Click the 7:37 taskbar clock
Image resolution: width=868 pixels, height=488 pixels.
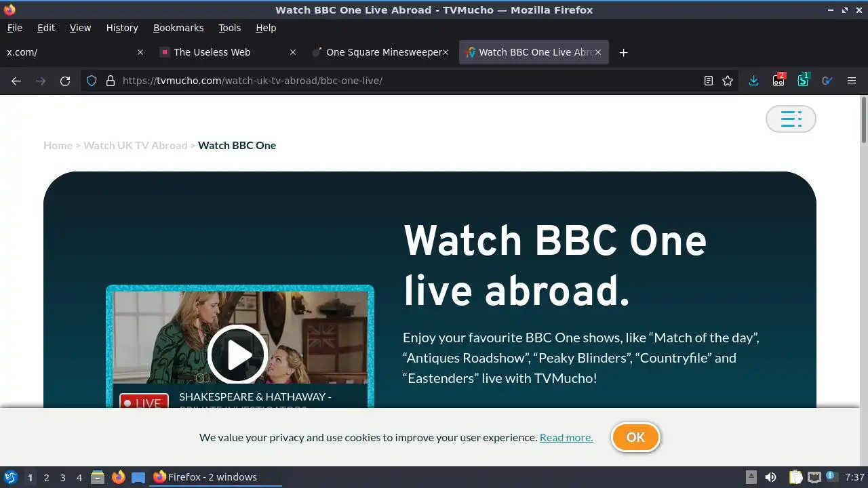(854, 477)
